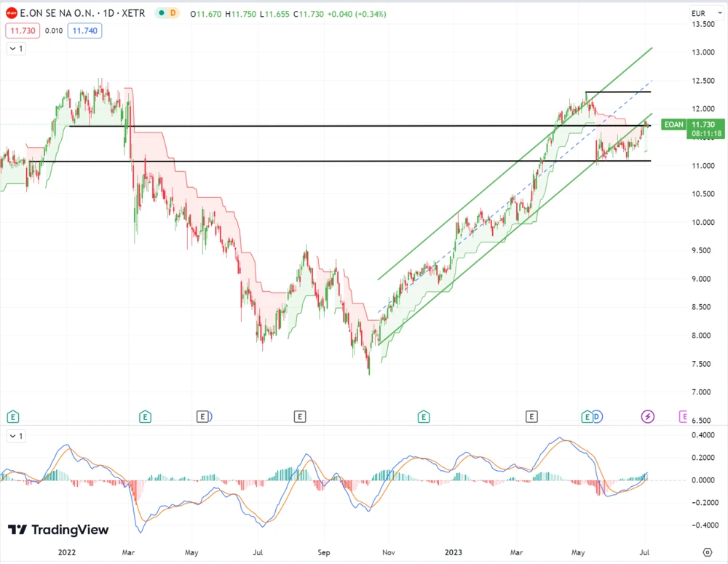Select the upper black horizontal resistance line

click(291, 126)
